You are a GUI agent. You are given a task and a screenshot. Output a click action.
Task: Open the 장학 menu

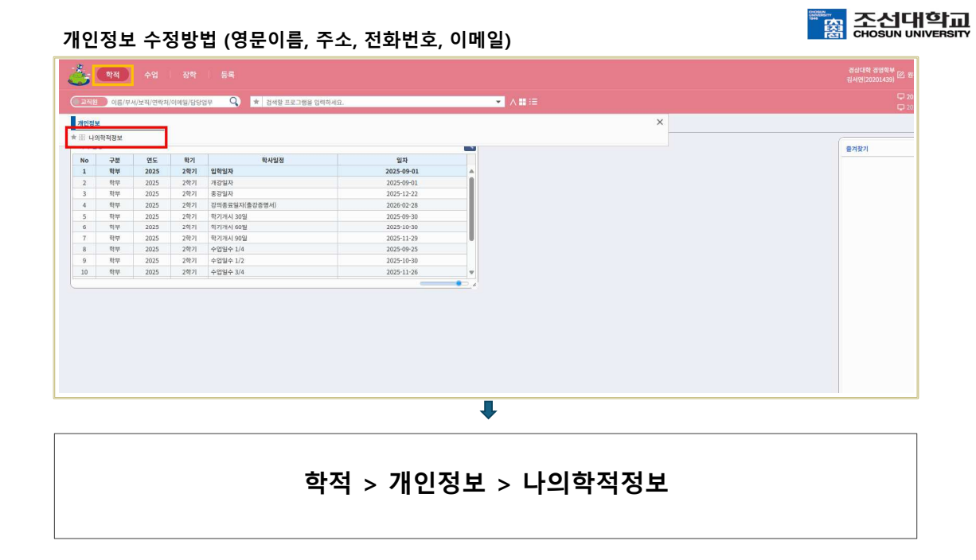coord(189,75)
